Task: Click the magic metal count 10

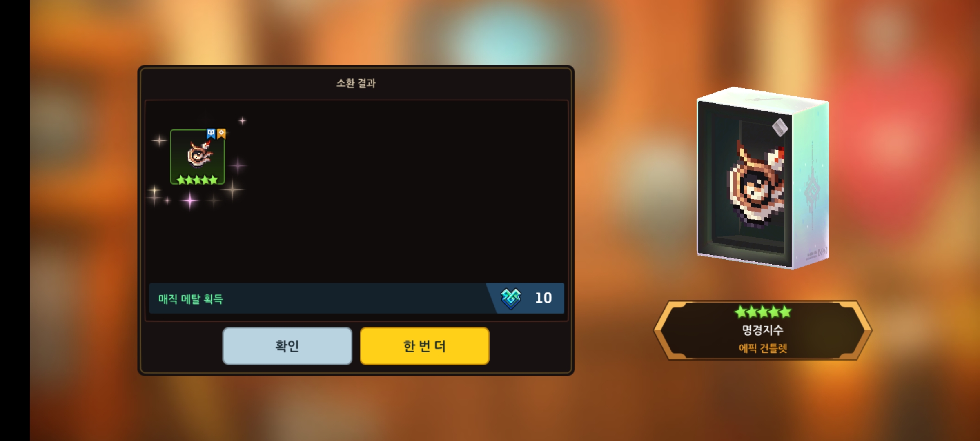Action: pos(543,298)
